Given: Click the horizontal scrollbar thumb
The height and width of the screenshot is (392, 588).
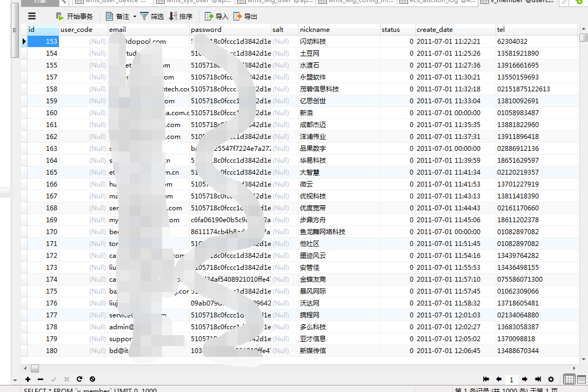Looking at the screenshot, I should 35,368.
